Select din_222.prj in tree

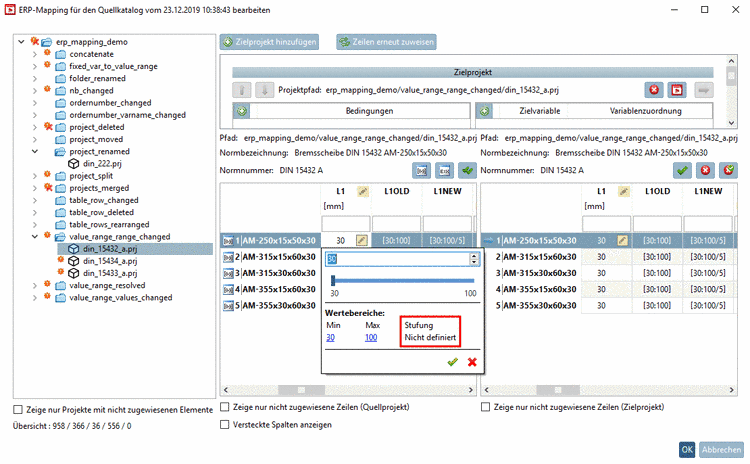pos(102,164)
